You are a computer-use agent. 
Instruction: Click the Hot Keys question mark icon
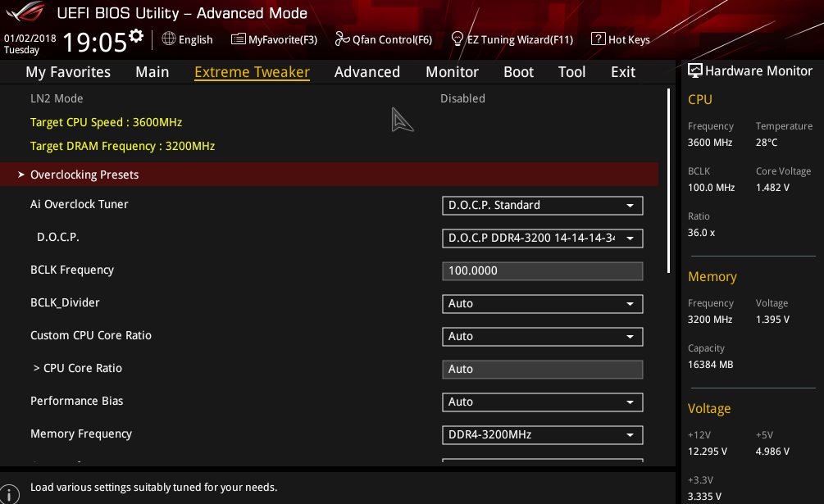click(x=598, y=39)
